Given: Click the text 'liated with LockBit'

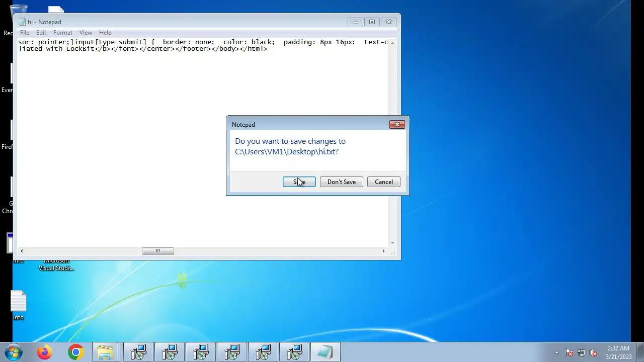Looking at the screenshot, I should [56, 49].
